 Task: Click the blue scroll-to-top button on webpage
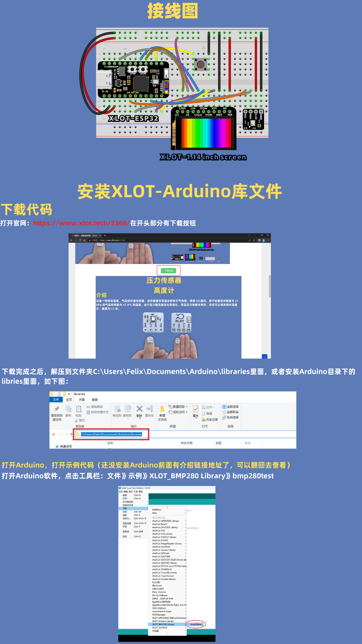point(264,357)
